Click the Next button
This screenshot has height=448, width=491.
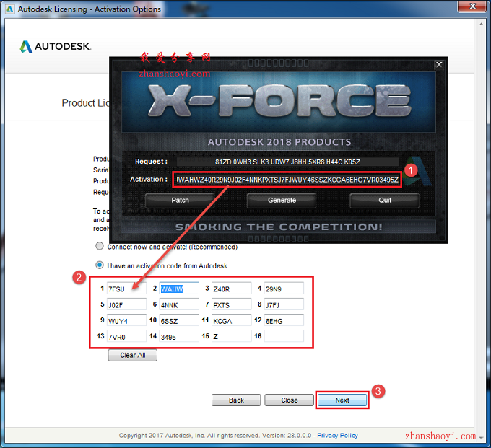342,400
